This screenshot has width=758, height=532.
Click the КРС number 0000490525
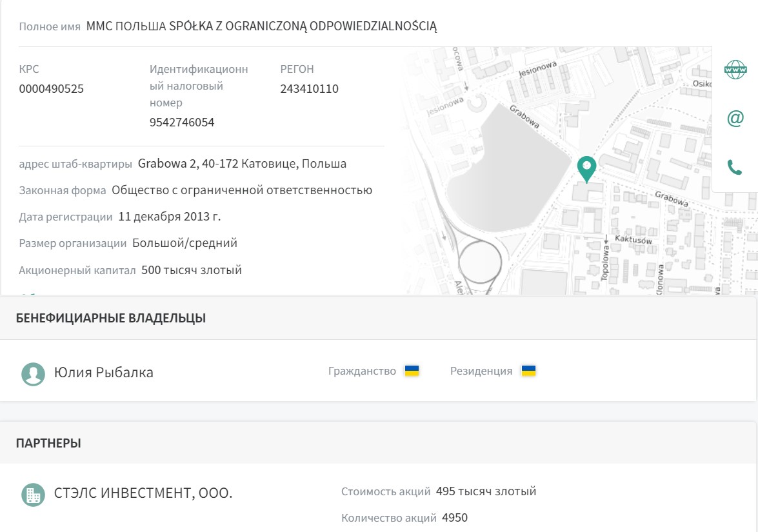point(52,89)
